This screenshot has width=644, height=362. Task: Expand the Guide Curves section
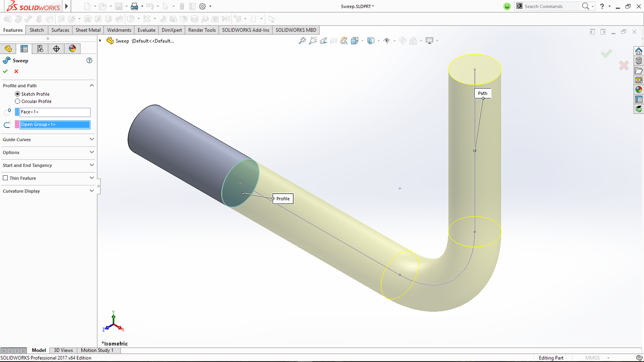[92, 139]
